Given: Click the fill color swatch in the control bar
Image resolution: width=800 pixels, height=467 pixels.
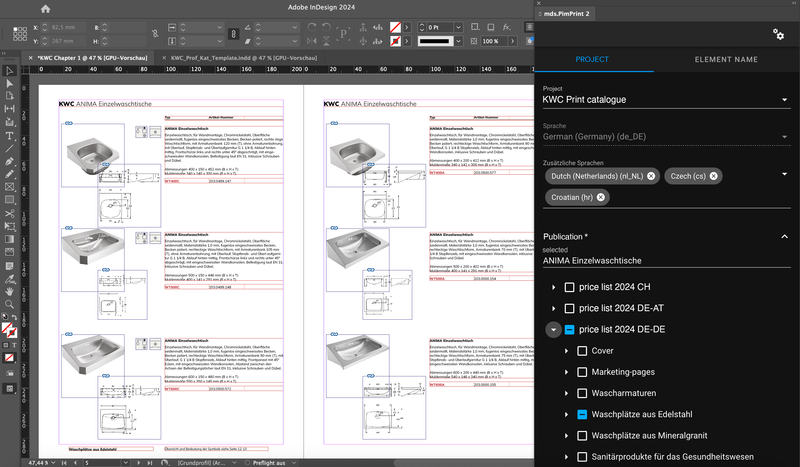Looking at the screenshot, I should click(396, 25).
